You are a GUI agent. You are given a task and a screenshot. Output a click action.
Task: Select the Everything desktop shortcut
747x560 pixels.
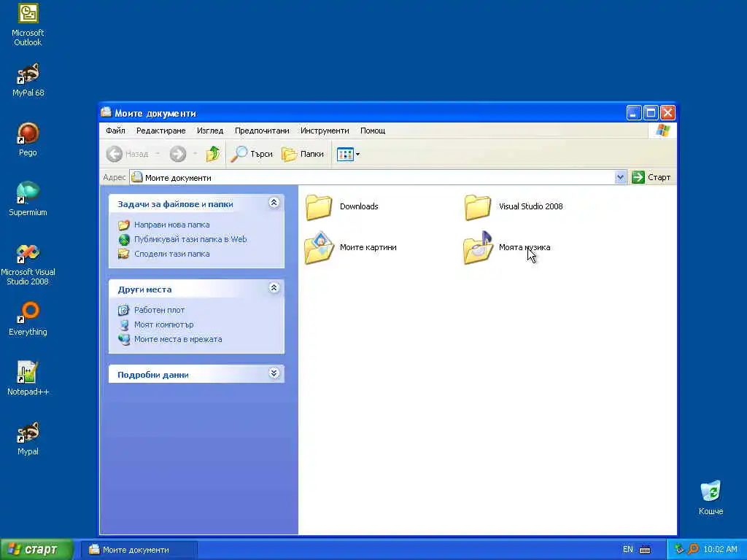click(x=28, y=319)
